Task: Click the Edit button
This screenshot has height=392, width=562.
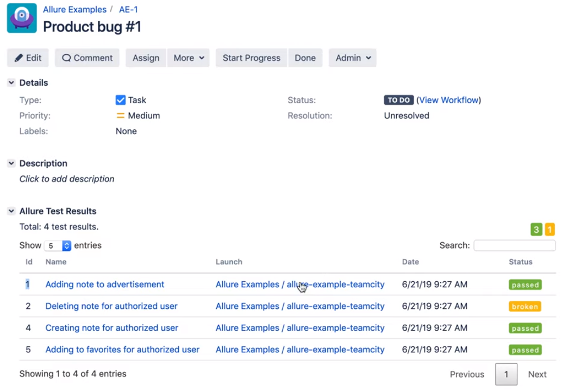Action: coord(28,58)
